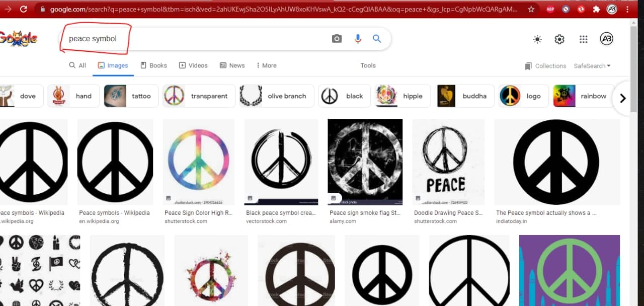Open the Peace sign smoke flag image

coord(365,162)
